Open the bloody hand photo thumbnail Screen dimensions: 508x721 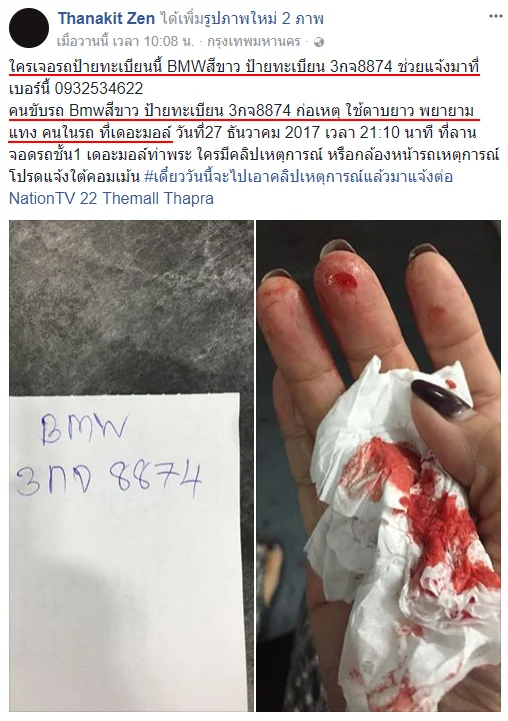pyautogui.click(x=378, y=465)
